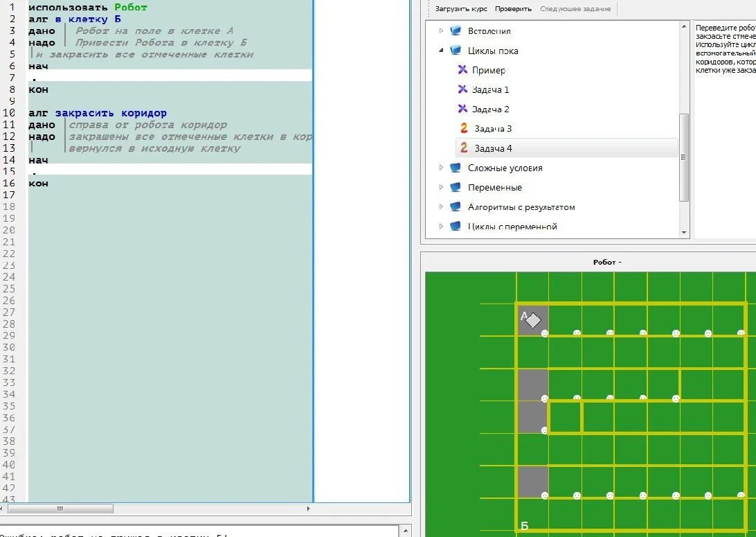Select the Пример tree item
This screenshot has width=756, height=537.
pyautogui.click(x=489, y=70)
